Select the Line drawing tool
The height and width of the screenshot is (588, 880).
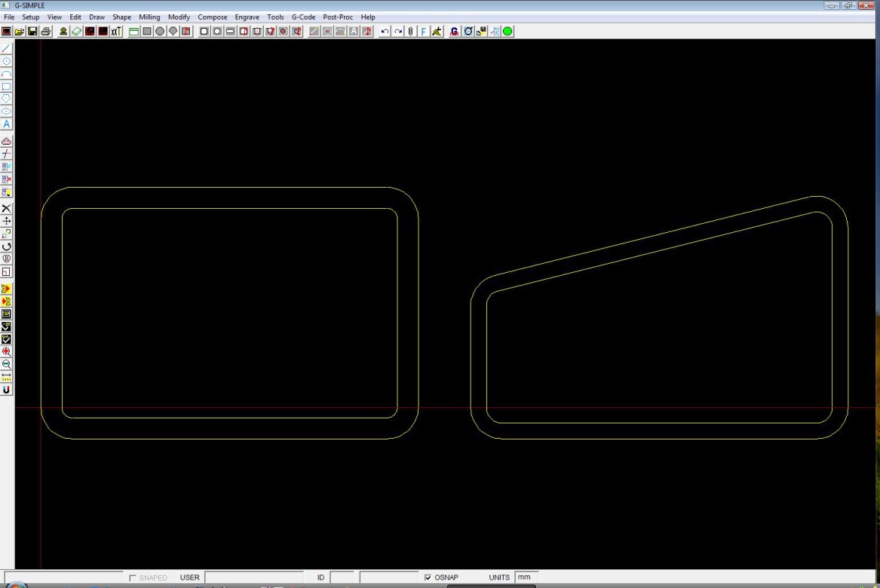7,48
